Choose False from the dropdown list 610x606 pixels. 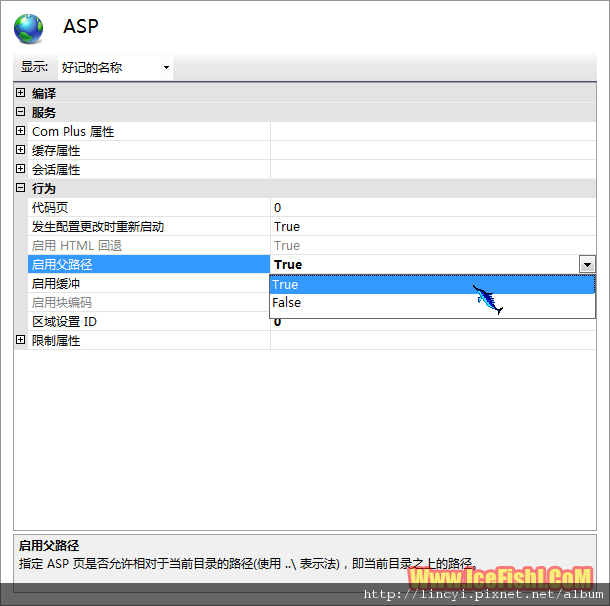coord(432,303)
